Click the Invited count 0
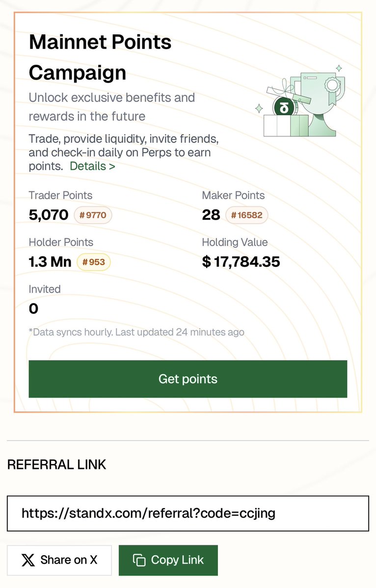 pos(33,308)
